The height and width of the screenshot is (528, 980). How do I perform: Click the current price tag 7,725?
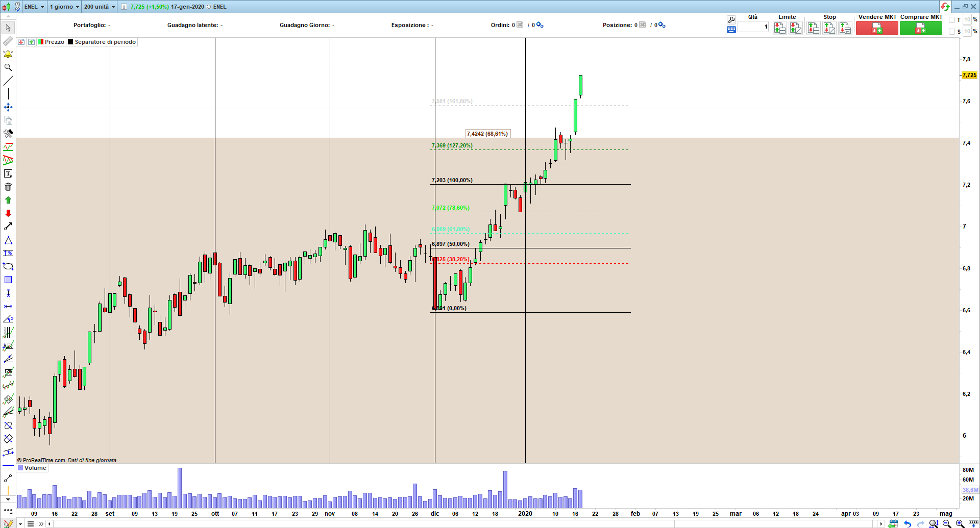click(x=969, y=75)
